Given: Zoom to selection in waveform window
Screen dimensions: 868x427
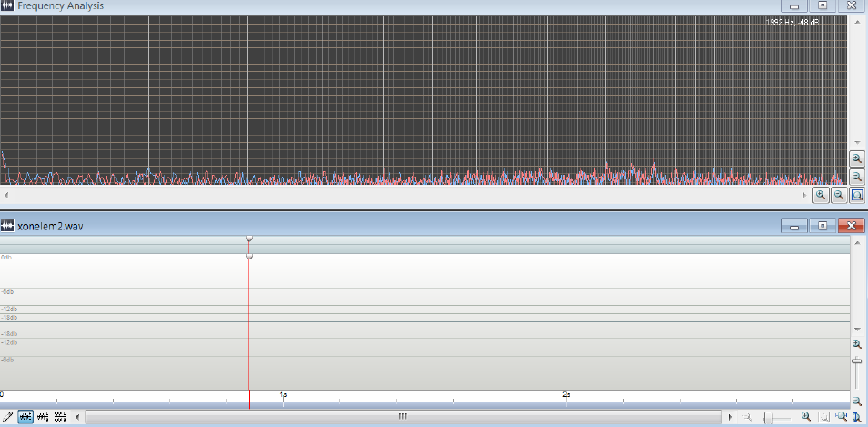Looking at the screenshot, I should [x=823, y=417].
